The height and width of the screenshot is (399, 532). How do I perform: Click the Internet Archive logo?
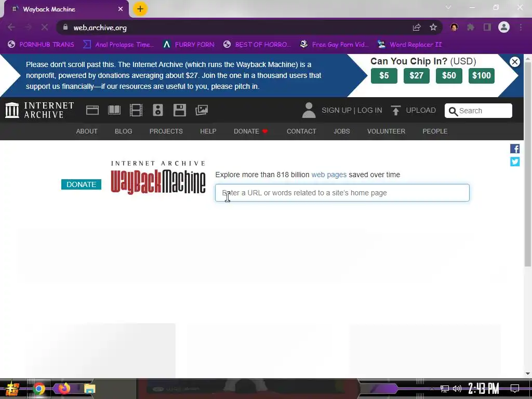pos(39,110)
